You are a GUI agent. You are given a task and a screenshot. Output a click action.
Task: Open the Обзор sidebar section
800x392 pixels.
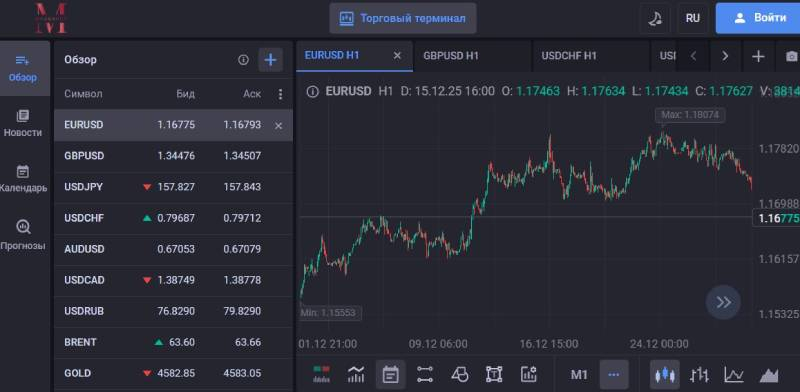tap(23, 68)
